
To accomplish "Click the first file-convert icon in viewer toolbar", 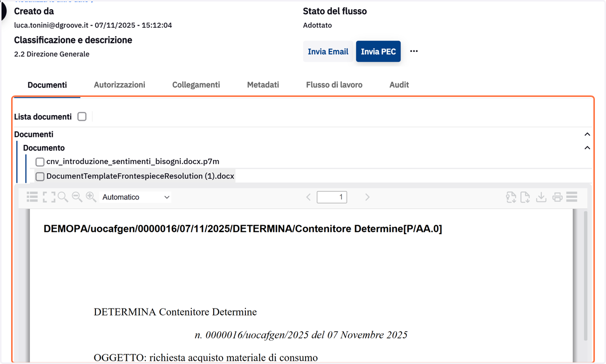I will pyautogui.click(x=511, y=197).
